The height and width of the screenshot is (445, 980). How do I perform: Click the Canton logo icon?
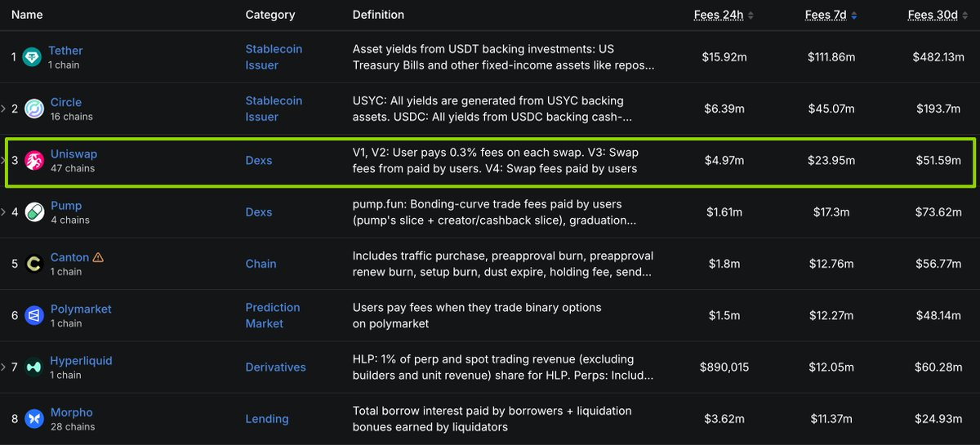tap(34, 264)
